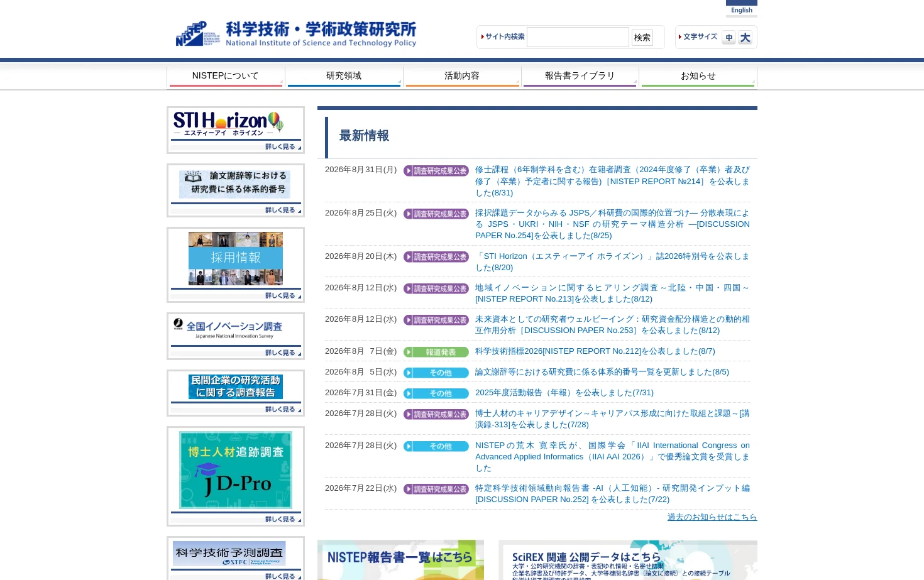This screenshot has width=924, height=580.
Task: Switch to the English site
Action: point(742,10)
